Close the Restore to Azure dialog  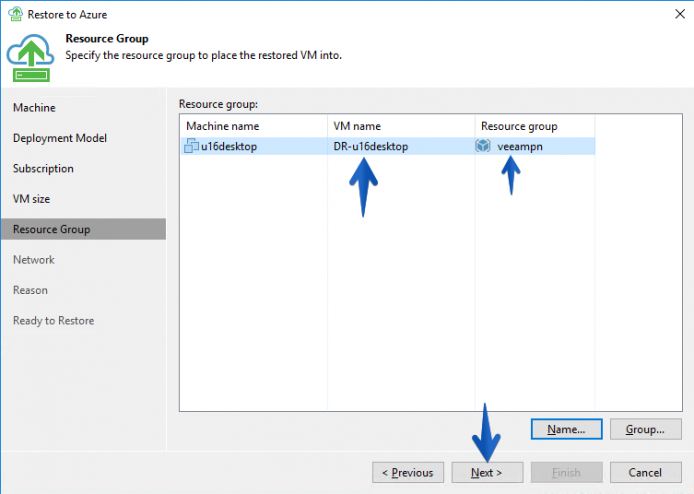coord(680,14)
